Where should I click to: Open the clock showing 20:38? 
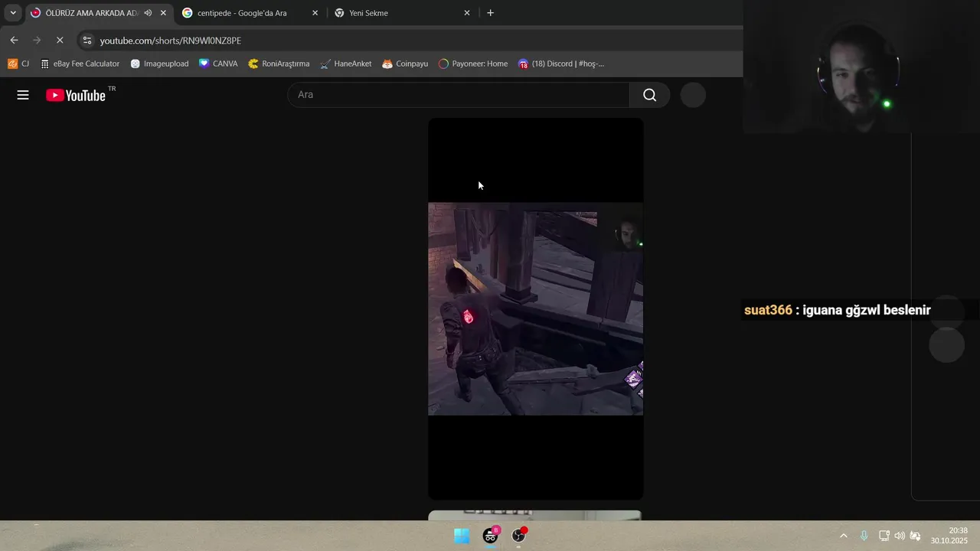pyautogui.click(x=949, y=536)
